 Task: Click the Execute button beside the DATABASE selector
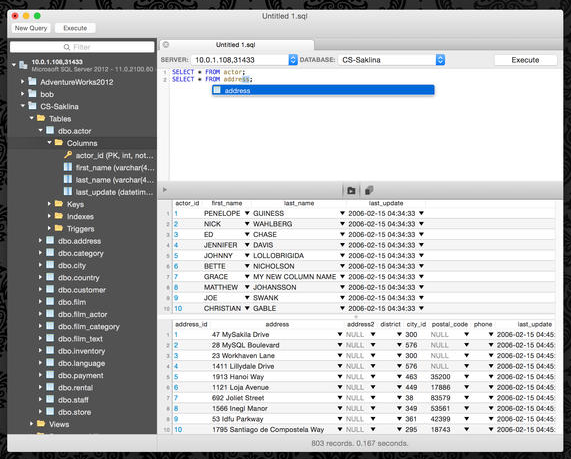pyautogui.click(x=525, y=60)
